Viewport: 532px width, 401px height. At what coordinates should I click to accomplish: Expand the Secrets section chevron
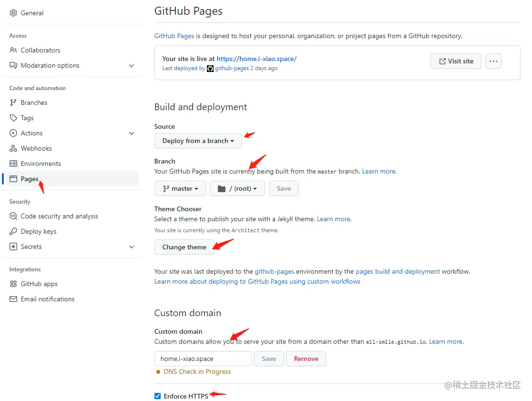pos(132,247)
